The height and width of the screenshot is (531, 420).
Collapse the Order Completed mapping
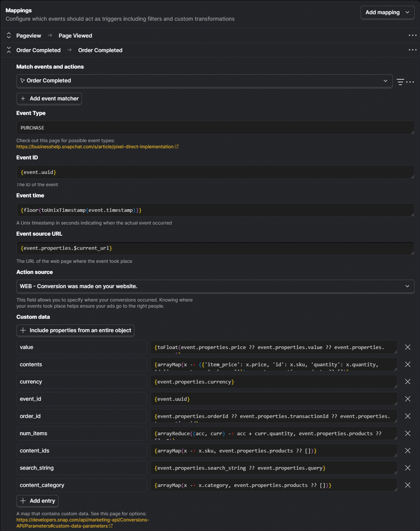(9, 50)
